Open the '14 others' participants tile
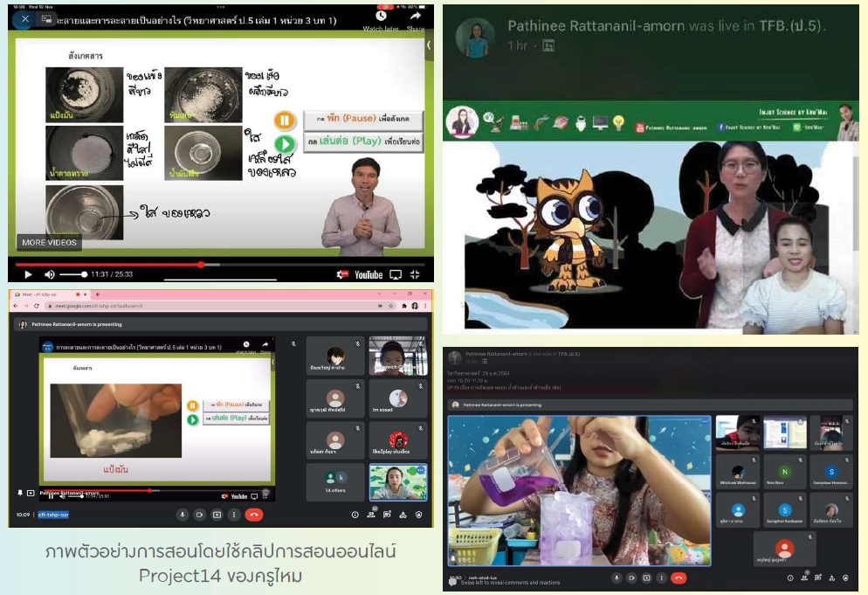Image resolution: width=868 pixels, height=595 pixels. [335, 481]
